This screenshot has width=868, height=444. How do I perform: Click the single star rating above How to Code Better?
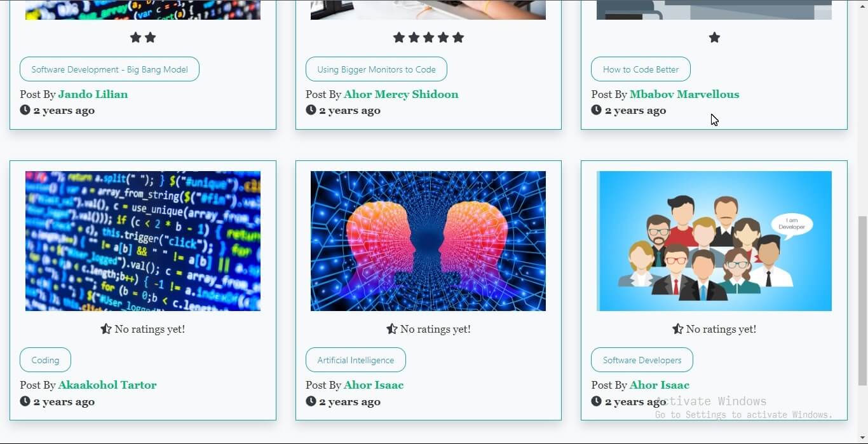[x=714, y=38]
